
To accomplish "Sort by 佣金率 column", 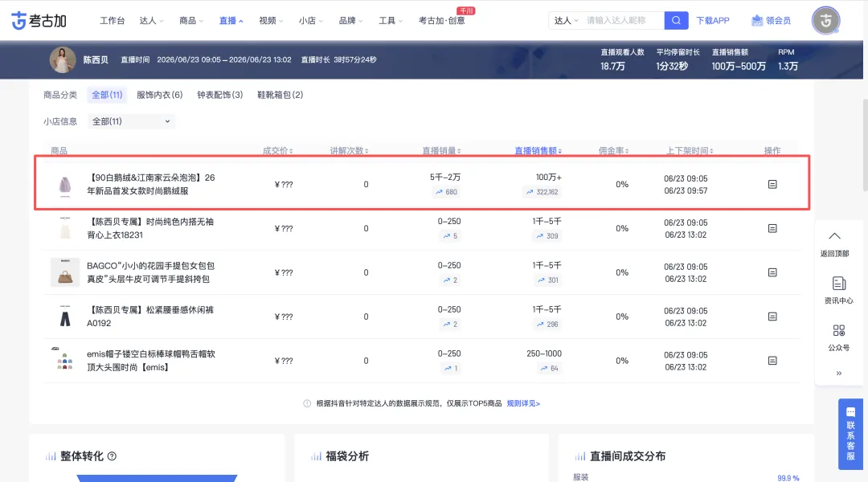I will [613, 150].
